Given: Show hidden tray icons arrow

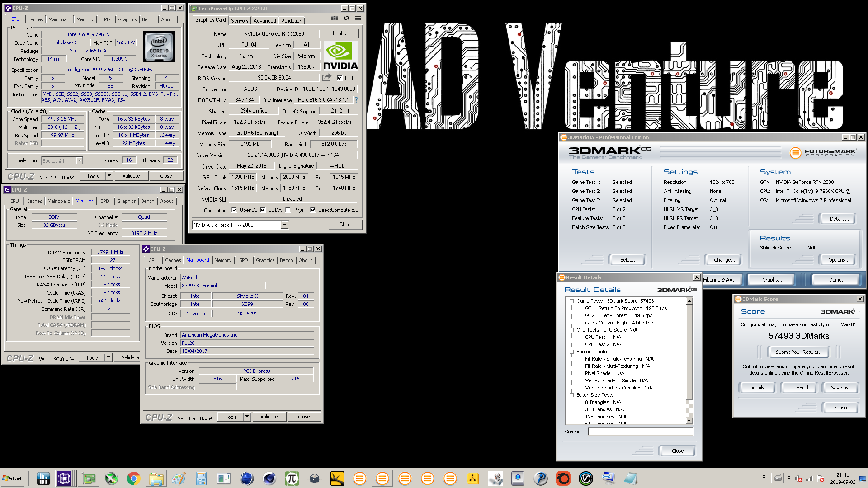Looking at the screenshot, I should 789,478.
